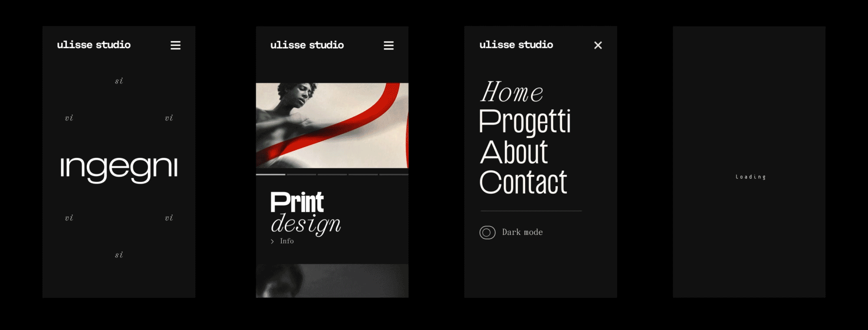868x330 pixels.
Task: Click the Print design project title
Action: coord(305,213)
